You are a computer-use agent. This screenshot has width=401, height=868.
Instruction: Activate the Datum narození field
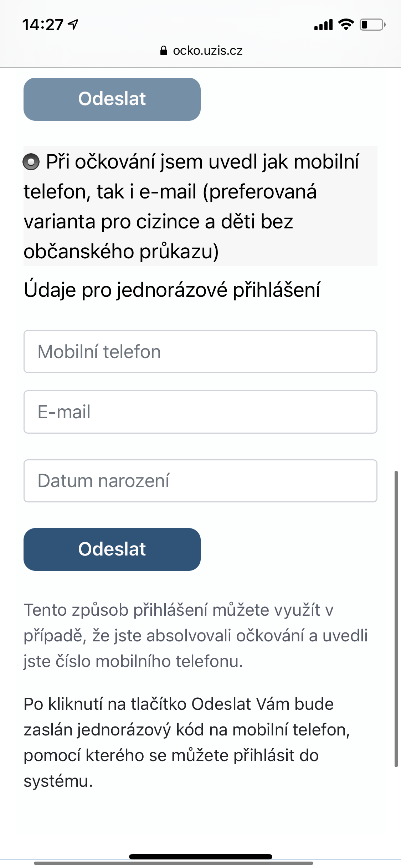(x=200, y=481)
